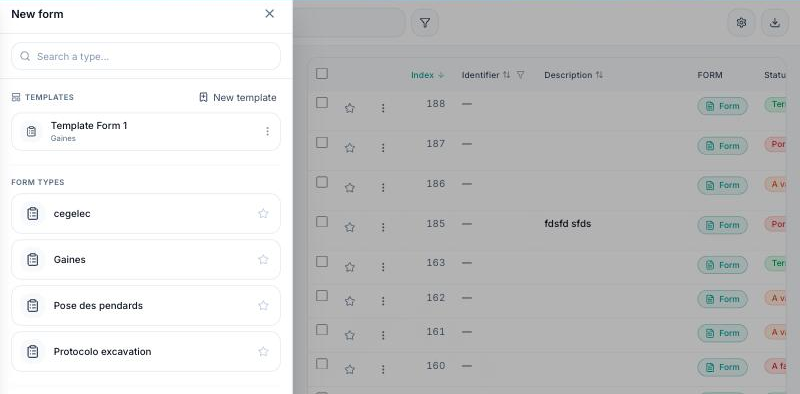
Task: Select the Template Form 1 template
Action: coord(146,132)
